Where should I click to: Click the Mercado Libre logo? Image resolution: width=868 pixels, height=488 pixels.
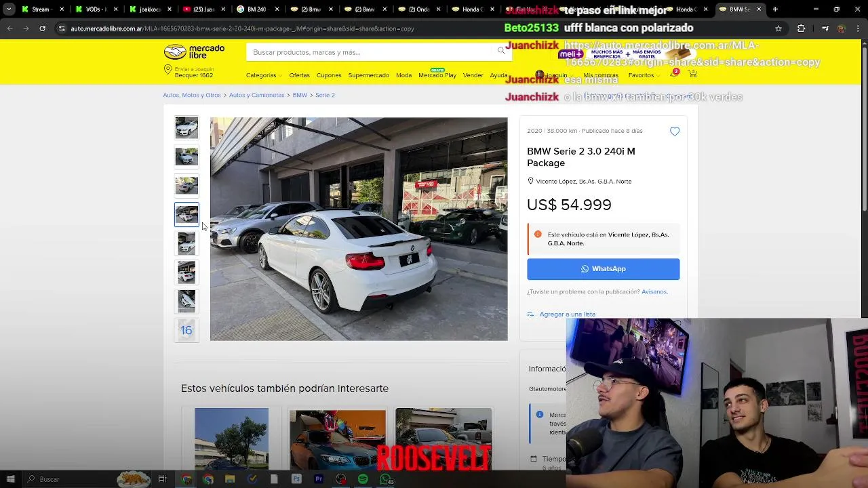194,52
